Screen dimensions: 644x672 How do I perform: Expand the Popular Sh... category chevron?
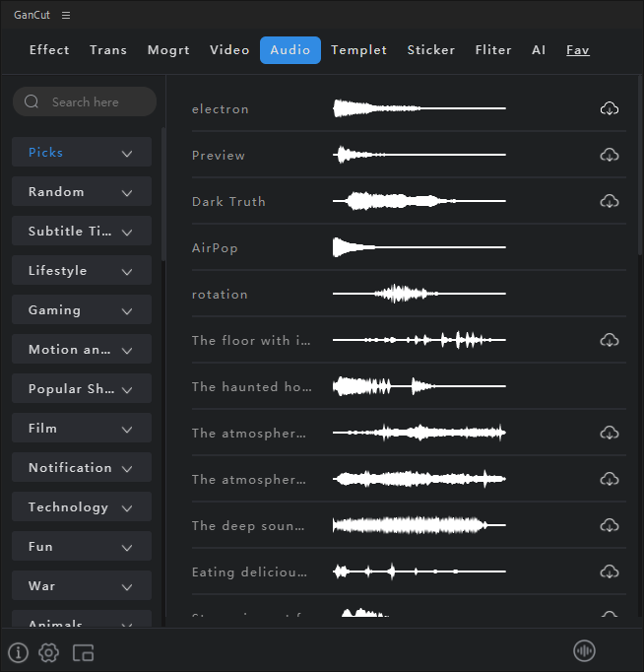click(127, 390)
